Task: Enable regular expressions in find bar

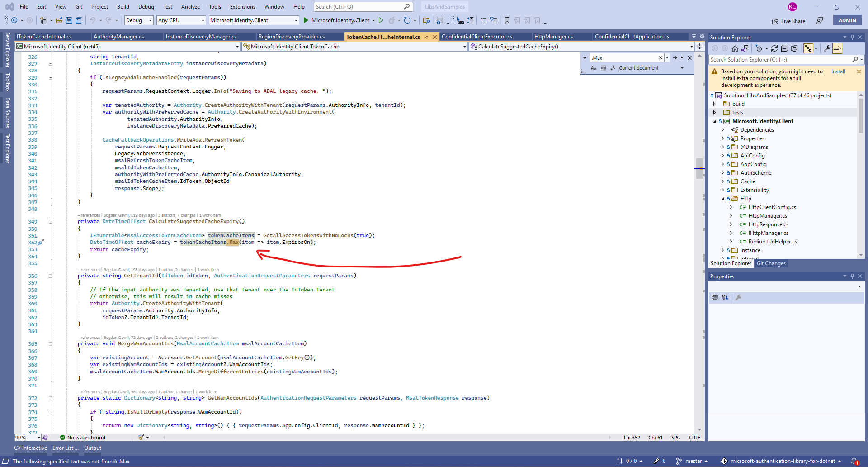Action: tap(613, 68)
